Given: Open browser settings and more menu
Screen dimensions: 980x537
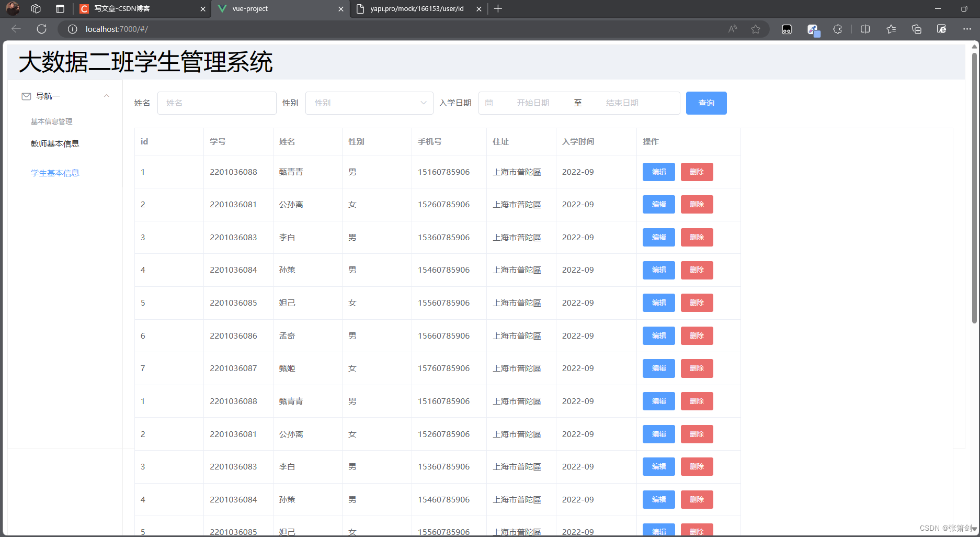Looking at the screenshot, I should click(x=967, y=29).
